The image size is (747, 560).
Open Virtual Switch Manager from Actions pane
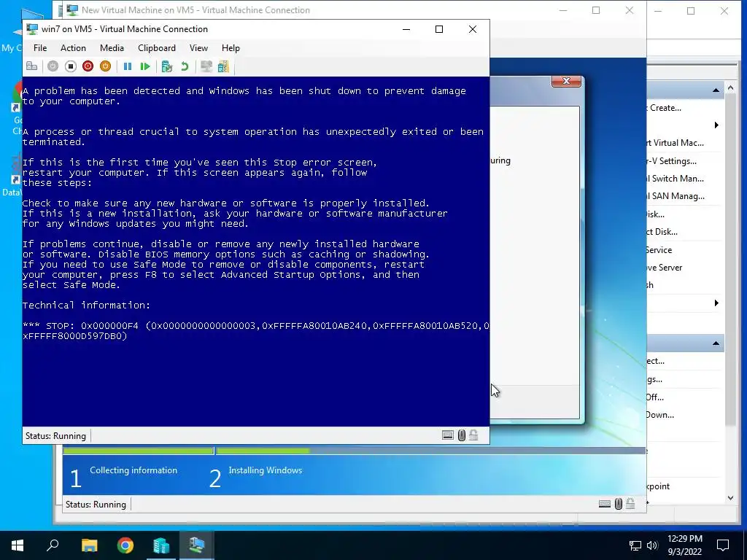tap(676, 179)
